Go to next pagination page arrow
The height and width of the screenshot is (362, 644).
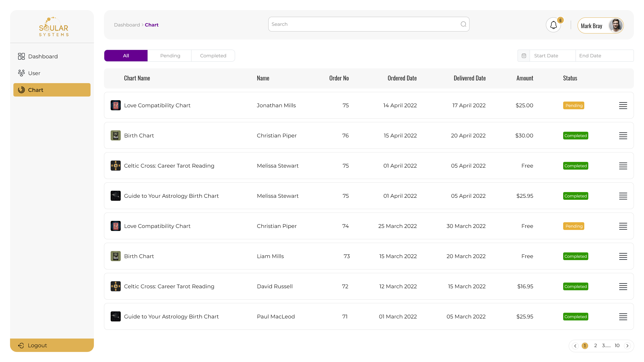(x=627, y=346)
